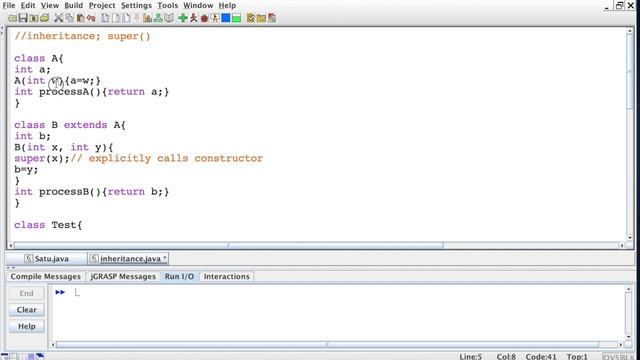Open the View menu
The width and height of the screenshot is (640, 360).
pos(50,5)
